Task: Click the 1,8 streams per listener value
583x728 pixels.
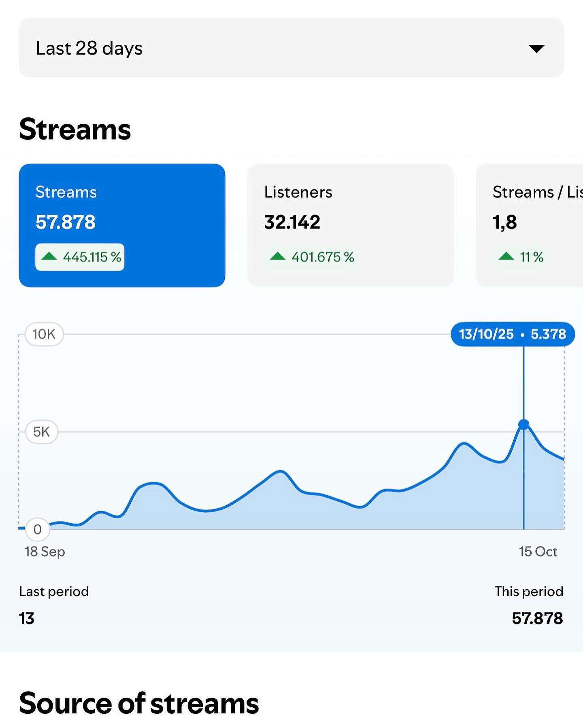Action: [x=505, y=222]
